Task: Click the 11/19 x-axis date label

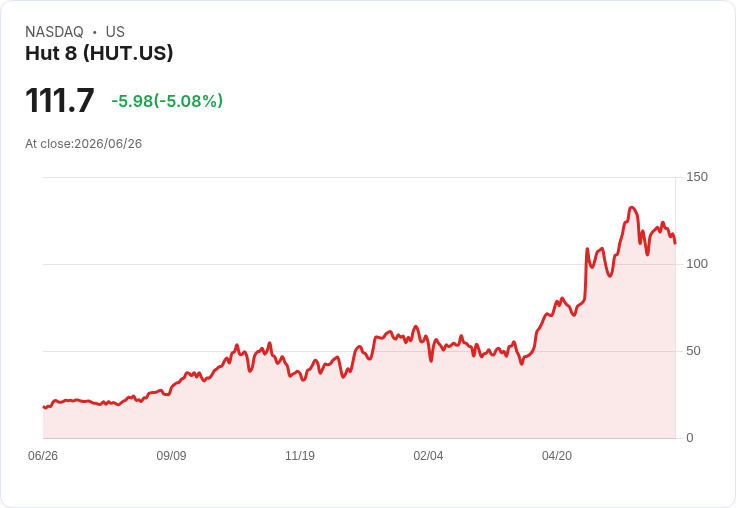Action: point(300,456)
